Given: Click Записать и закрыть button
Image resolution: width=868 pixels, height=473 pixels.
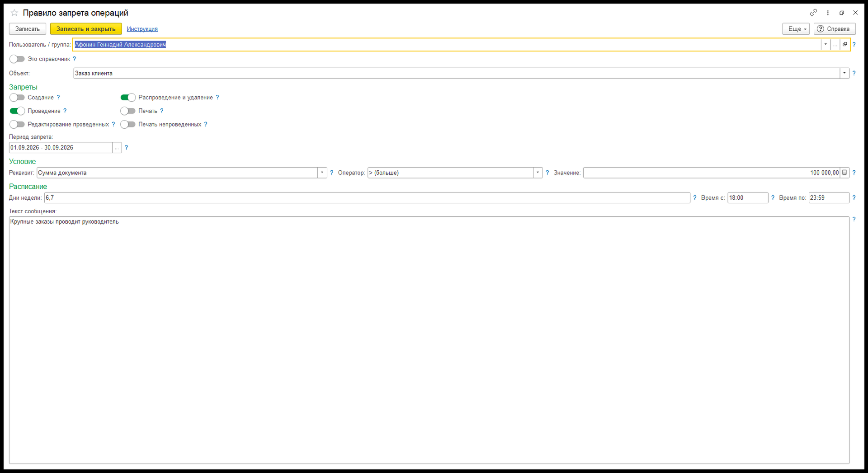Looking at the screenshot, I should [86, 29].
